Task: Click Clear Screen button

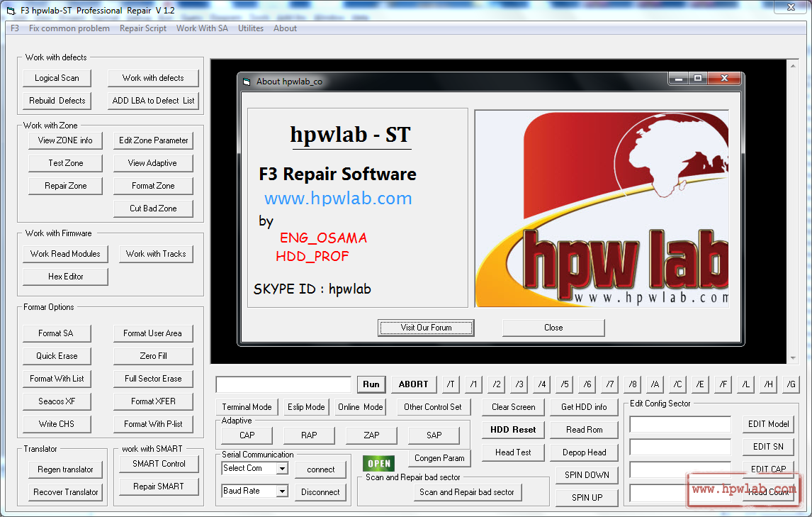Action: pyautogui.click(x=513, y=407)
